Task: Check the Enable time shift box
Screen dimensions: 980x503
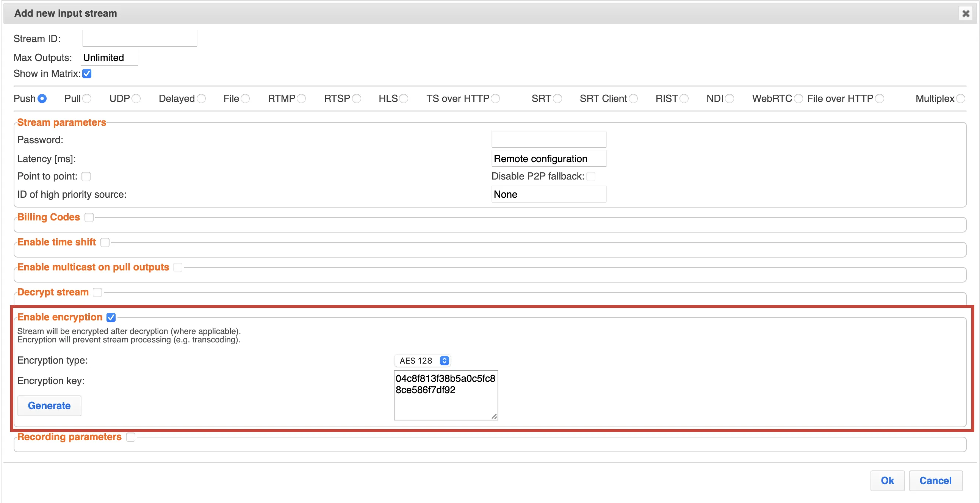Action: pos(105,242)
